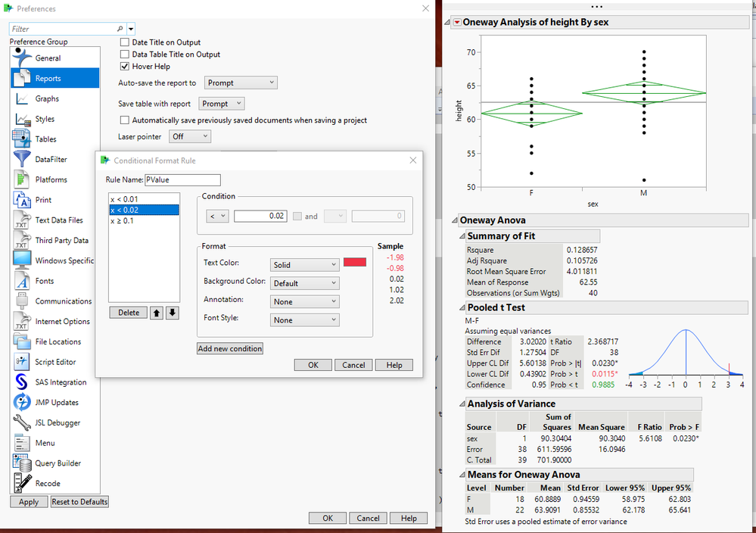The width and height of the screenshot is (756, 533).
Task: Collapse Means for Oneway Anova outline
Action: click(x=462, y=475)
